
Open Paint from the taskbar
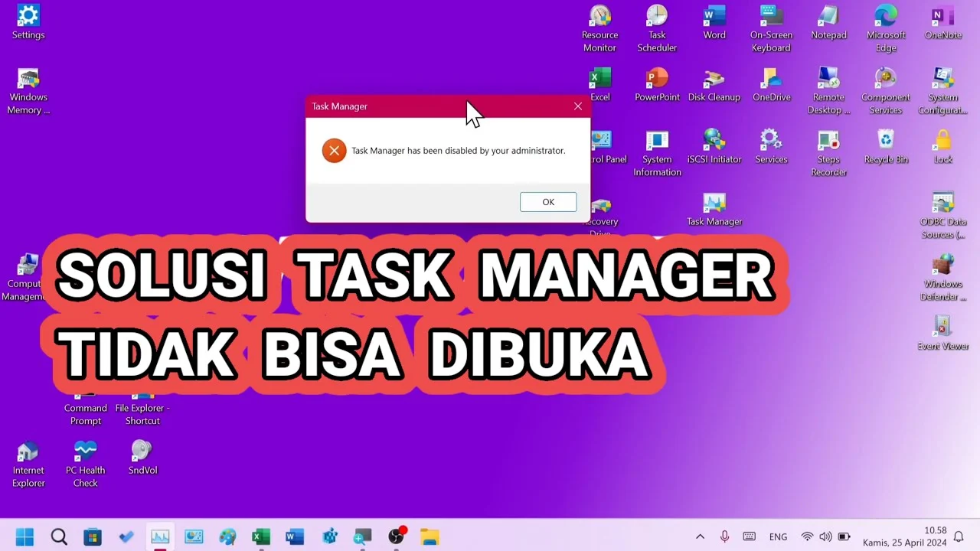(x=227, y=536)
